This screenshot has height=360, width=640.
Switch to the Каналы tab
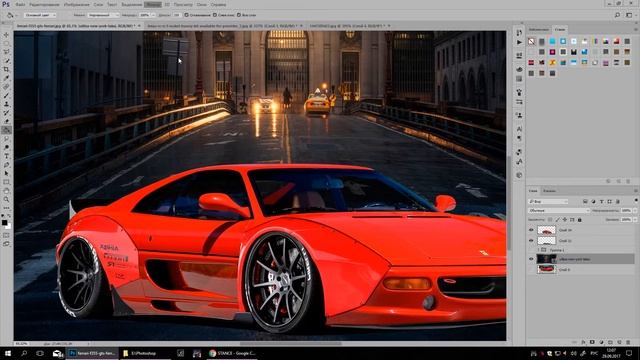pyautogui.click(x=549, y=191)
